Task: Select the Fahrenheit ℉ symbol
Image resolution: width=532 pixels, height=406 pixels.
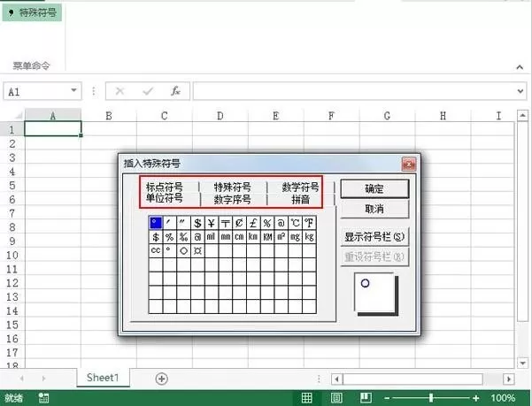Action: (x=309, y=223)
